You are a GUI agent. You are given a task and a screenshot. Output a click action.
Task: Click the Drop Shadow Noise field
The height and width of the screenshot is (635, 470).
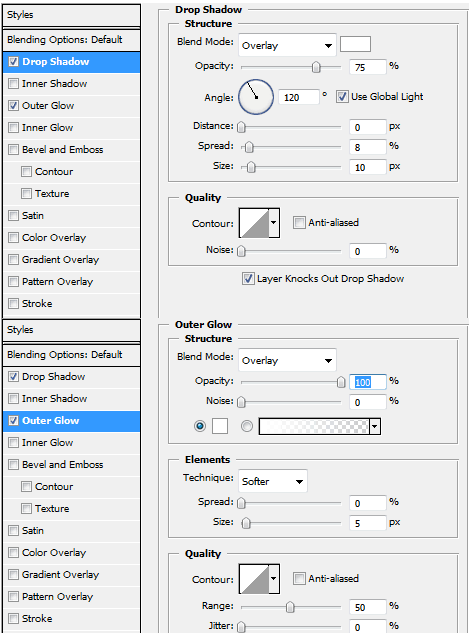(x=368, y=251)
